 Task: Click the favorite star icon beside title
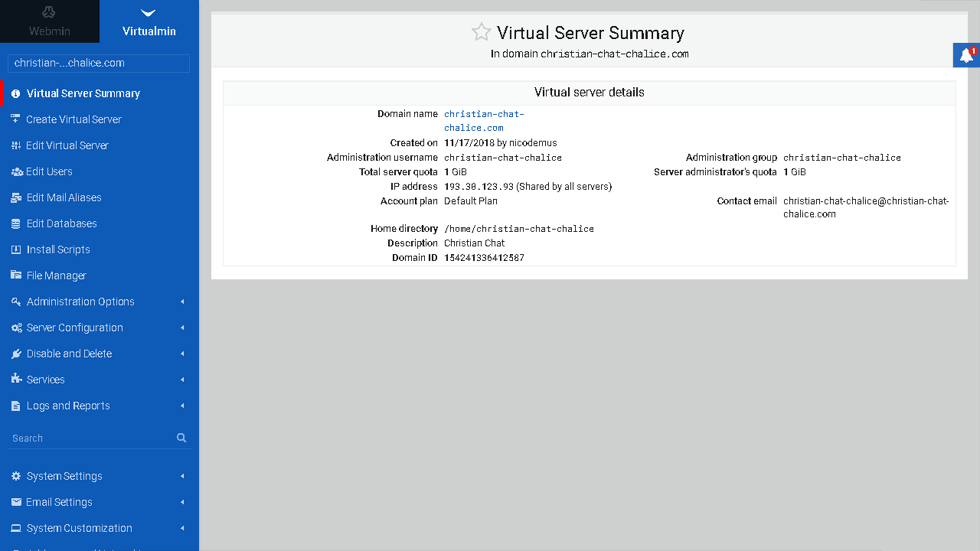[x=481, y=32]
